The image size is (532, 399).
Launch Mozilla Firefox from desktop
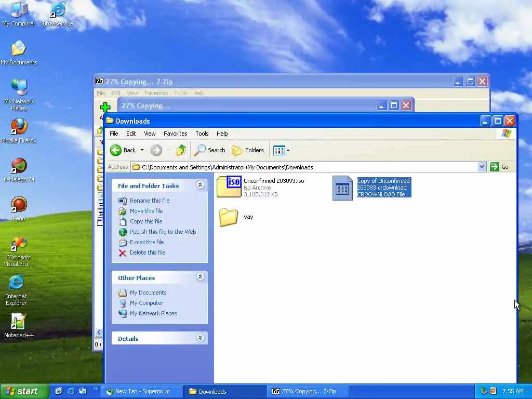tap(19, 131)
